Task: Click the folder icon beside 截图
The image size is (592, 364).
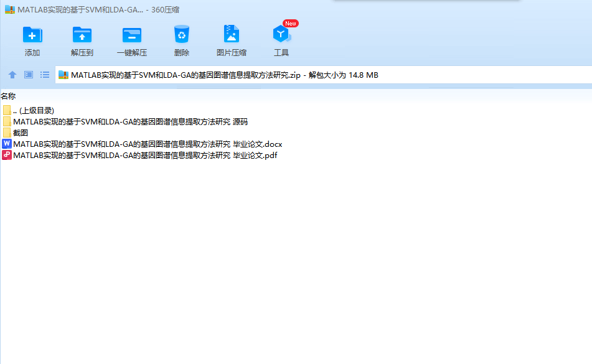Action: [7, 133]
